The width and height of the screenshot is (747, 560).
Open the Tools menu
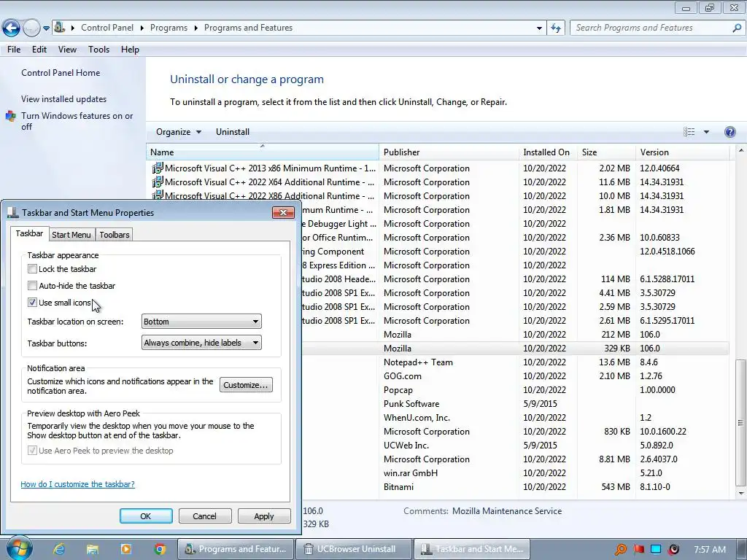(98, 50)
